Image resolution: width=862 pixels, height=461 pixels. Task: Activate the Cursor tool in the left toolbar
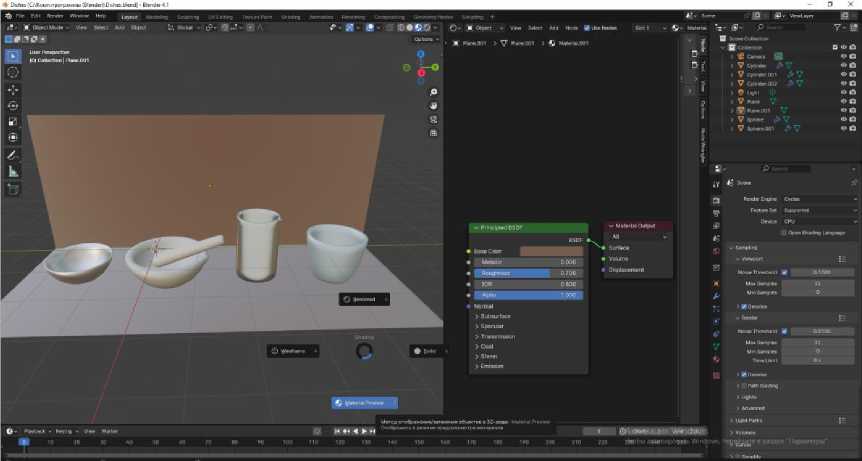[13, 72]
